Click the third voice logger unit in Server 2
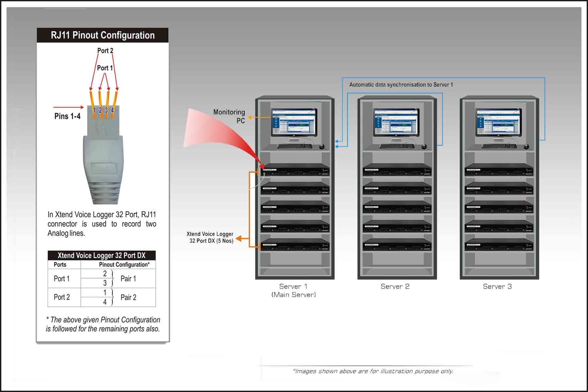The height and width of the screenshot is (392, 588). pyautogui.click(x=397, y=207)
